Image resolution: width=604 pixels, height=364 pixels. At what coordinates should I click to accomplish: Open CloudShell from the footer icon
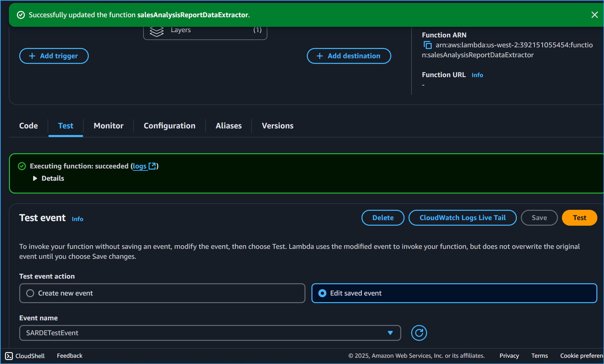[x=9, y=356]
